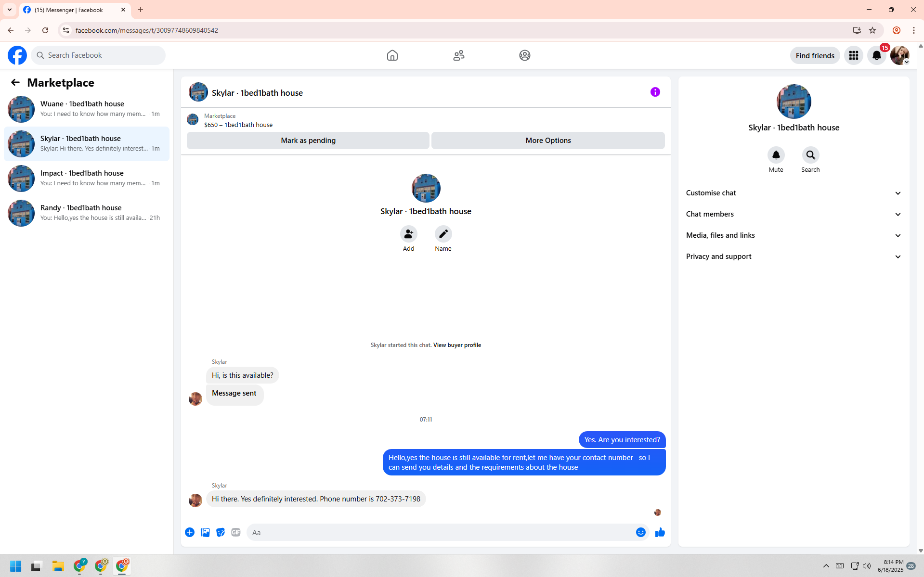Click Mark as pending button

pyautogui.click(x=308, y=141)
